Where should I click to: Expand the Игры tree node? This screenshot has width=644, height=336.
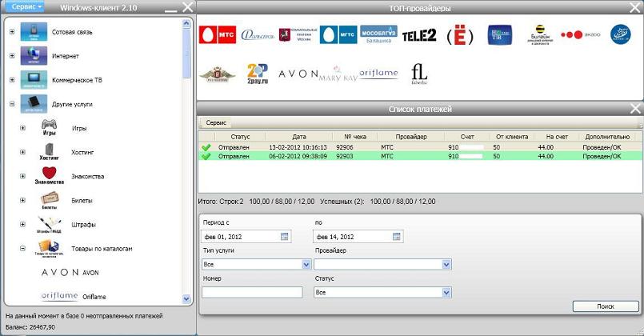[22, 128]
